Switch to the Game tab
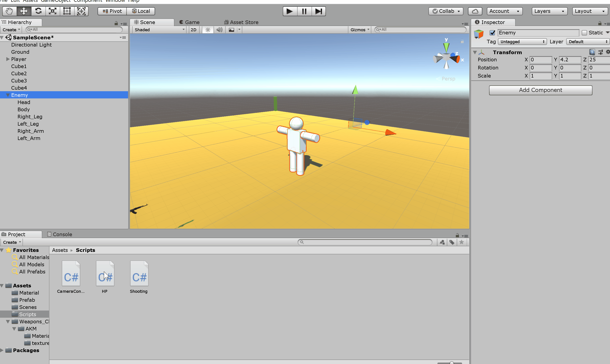 [189, 22]
